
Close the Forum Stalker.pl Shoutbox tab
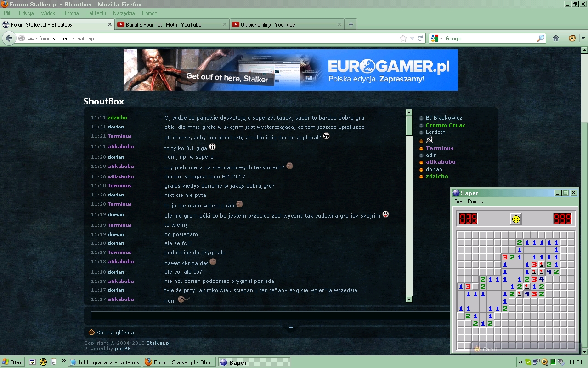(x=110, y=24)
